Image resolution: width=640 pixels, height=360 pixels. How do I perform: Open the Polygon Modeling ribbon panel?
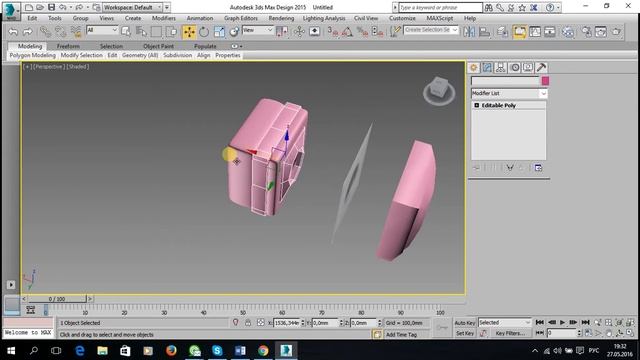click(x=33, y=55)
